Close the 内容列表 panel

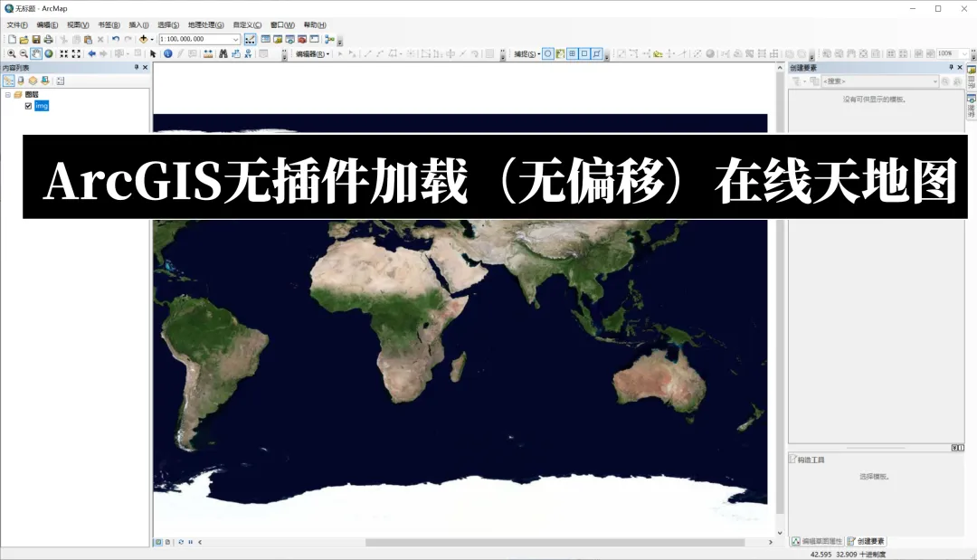[145, 67]
